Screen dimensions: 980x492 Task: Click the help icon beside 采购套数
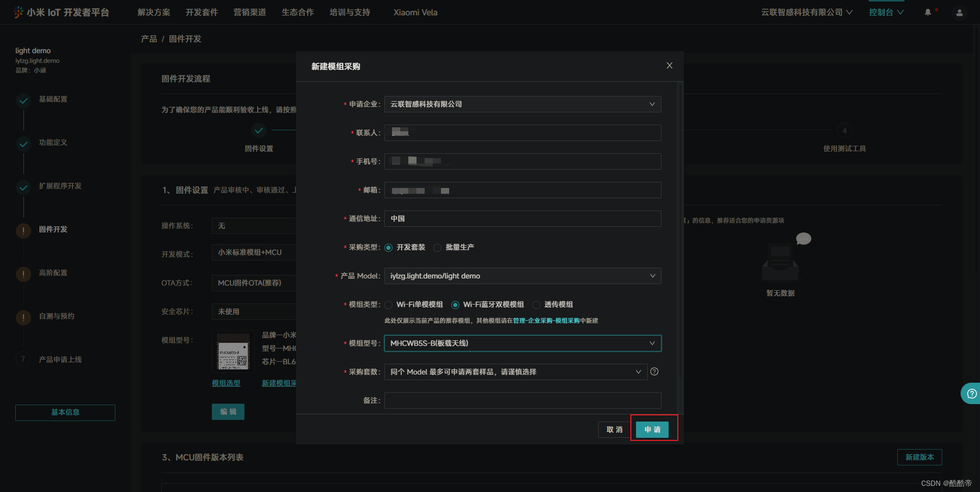tap(654, 371)
